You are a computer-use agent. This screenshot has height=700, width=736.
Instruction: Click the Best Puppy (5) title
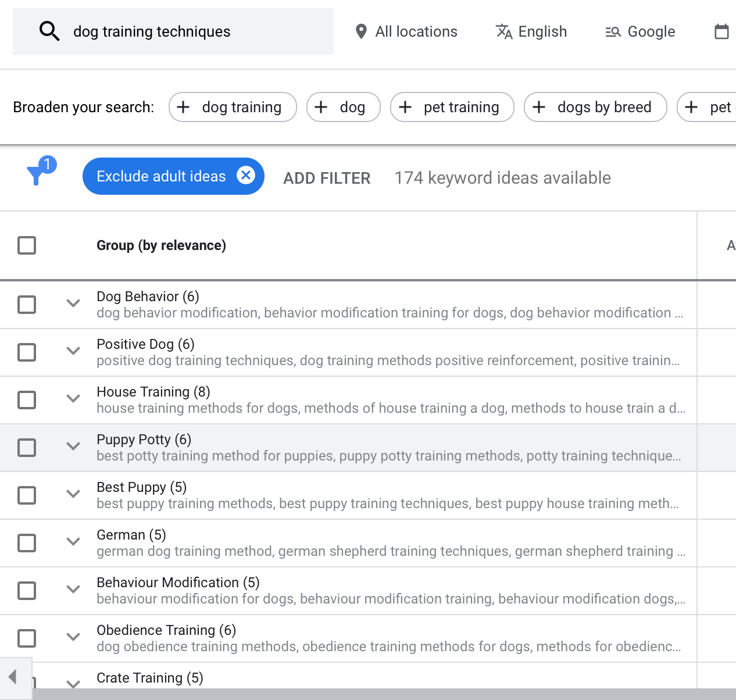[x=141, y=487]
